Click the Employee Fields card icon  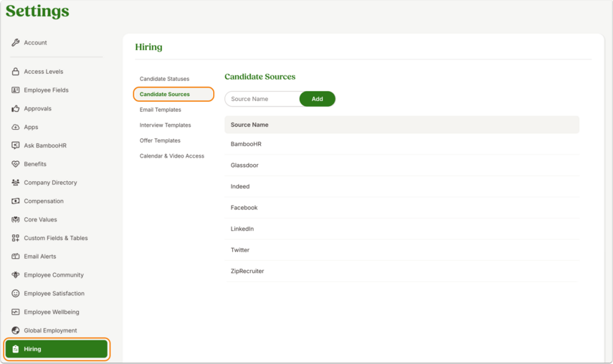[x=15, y=90]
